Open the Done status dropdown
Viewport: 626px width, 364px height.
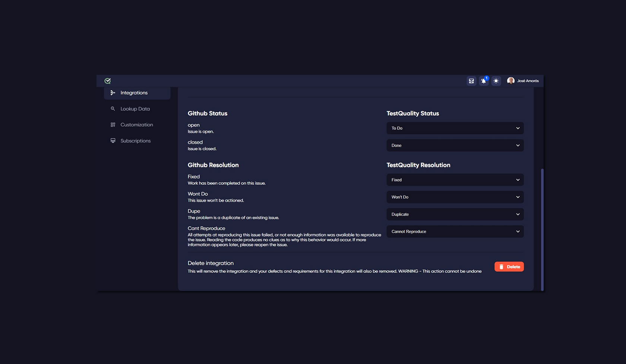pyautogui.click(x=455, y=145)
